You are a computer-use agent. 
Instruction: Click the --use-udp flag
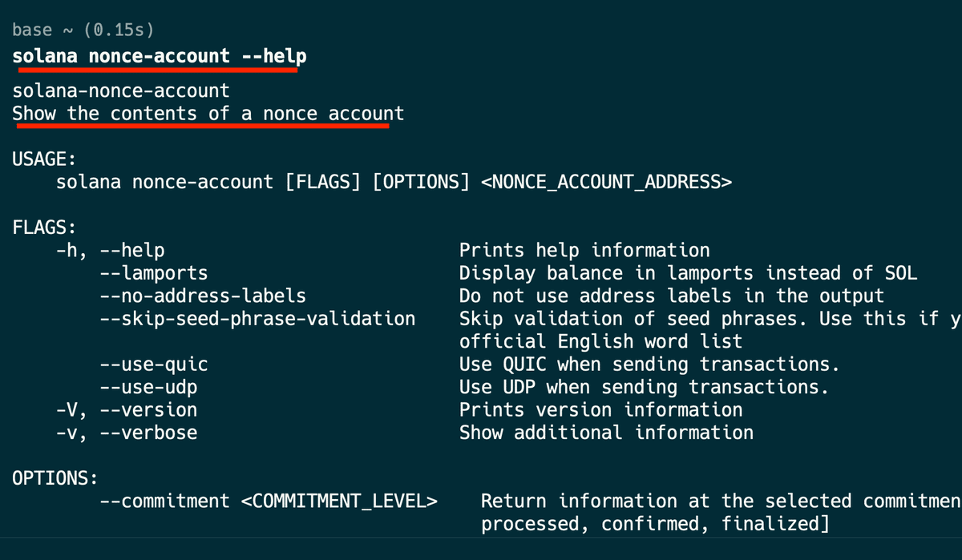(x=148, y=387)
